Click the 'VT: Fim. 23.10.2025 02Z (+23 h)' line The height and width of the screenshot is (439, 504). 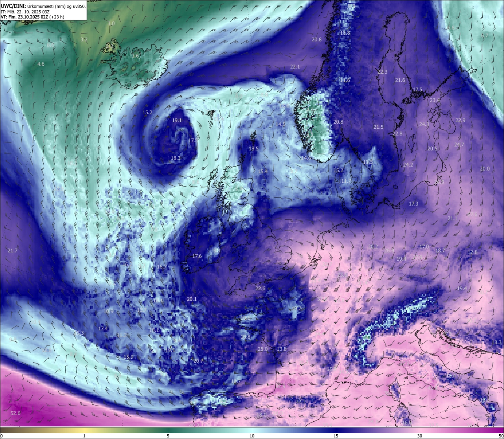pyautogui.click(x=32, y=17)
